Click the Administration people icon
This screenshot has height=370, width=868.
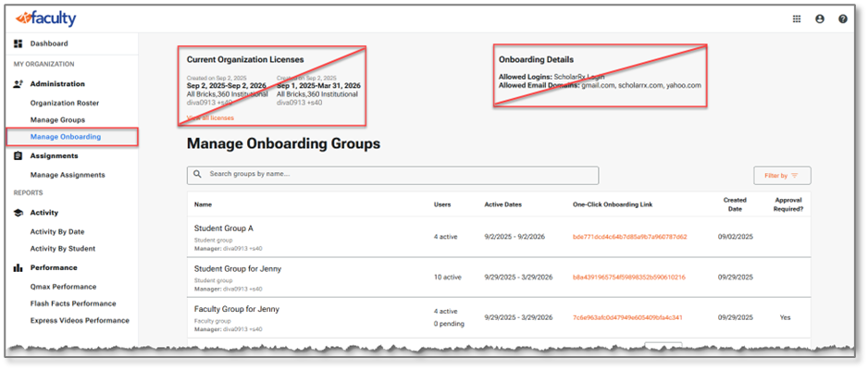point(18,84)
